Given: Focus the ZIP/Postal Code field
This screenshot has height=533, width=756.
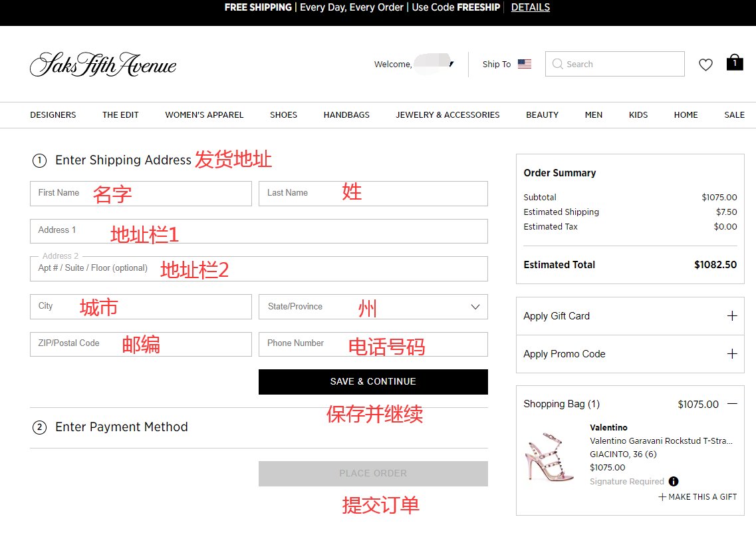Looking at the screenshot, I should click(141, 345).
